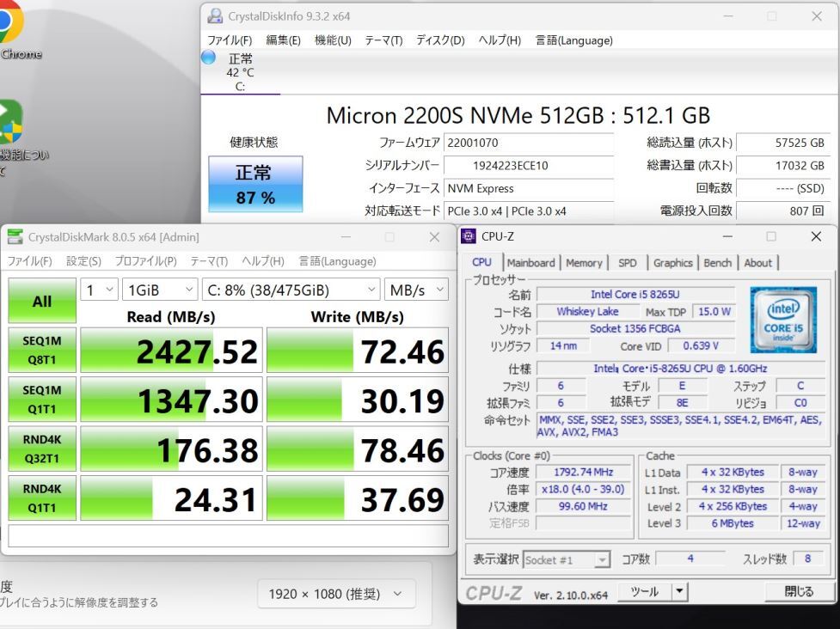
Task: Open the 機能 menu in CrystalDiskInfo
Action: (x=332, y=40)
